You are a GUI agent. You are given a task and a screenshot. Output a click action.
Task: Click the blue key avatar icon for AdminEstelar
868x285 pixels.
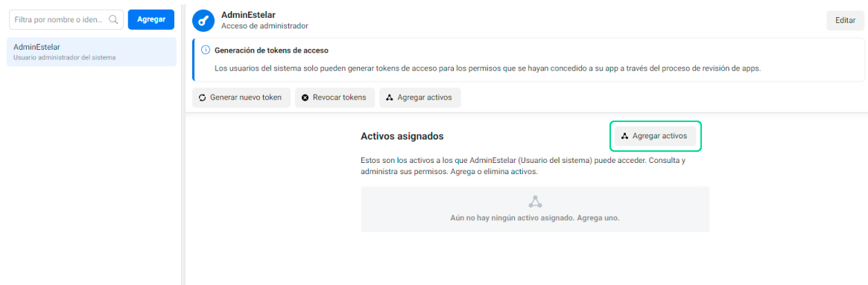pyautogui.click(x=203, y=20)
